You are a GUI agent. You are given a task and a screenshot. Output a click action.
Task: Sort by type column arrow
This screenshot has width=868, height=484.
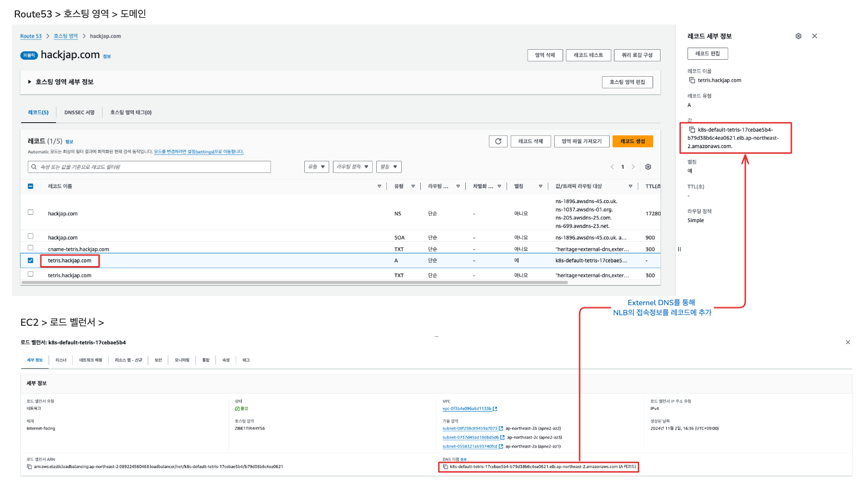413,186
